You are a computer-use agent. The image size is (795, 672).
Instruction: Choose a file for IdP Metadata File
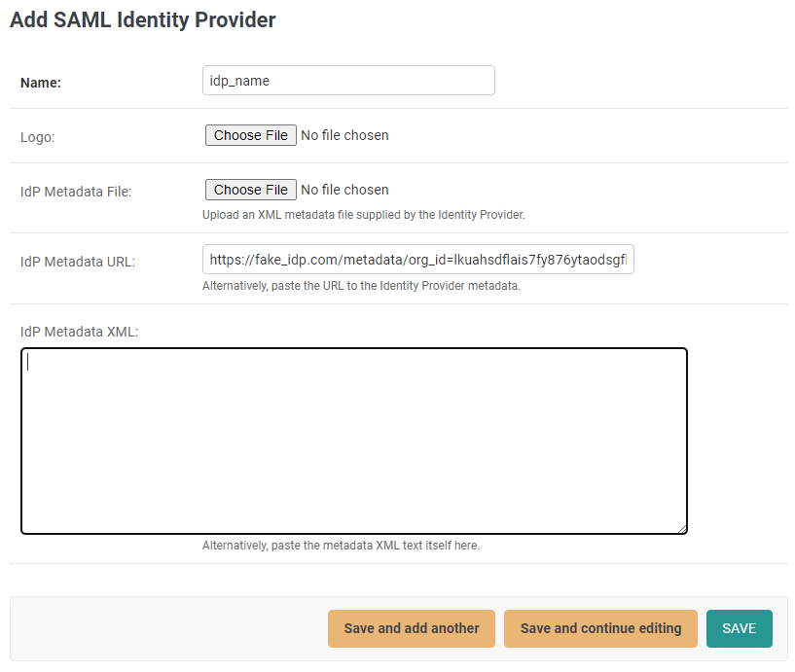[x=250, y=190]
